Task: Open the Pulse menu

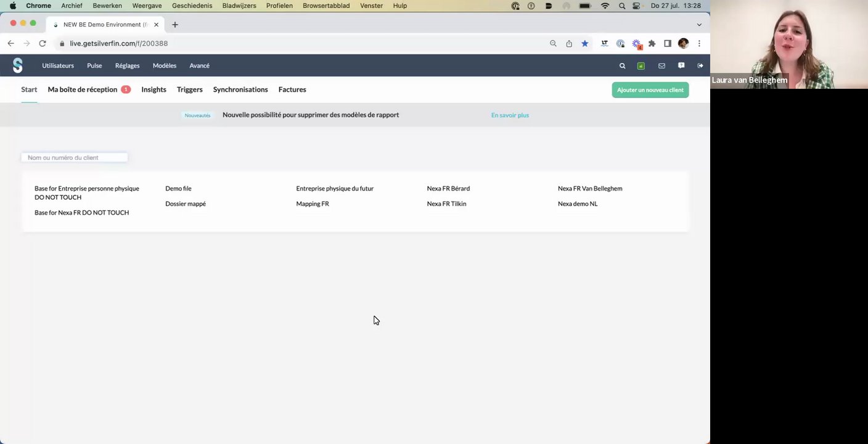Action: point(94,65)
